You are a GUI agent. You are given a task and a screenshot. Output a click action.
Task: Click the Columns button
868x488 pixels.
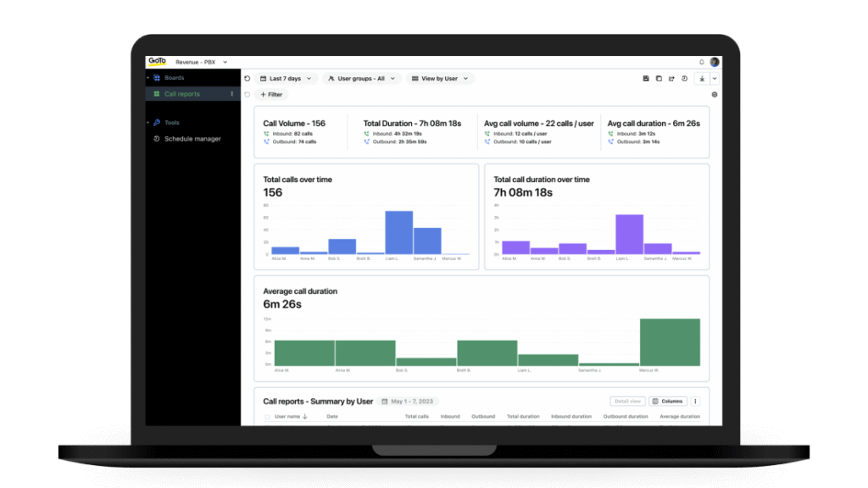[668, 402]
